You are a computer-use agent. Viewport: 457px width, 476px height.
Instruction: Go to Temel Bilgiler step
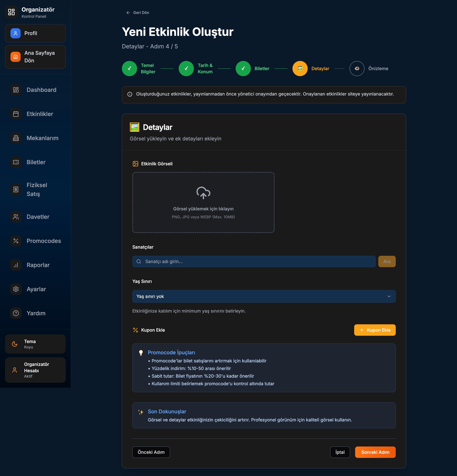[x=129, y=69]
